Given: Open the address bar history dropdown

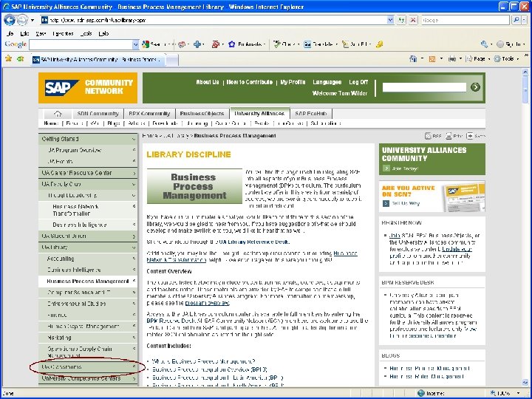Looking at the screenshot, I should point(390,20).
